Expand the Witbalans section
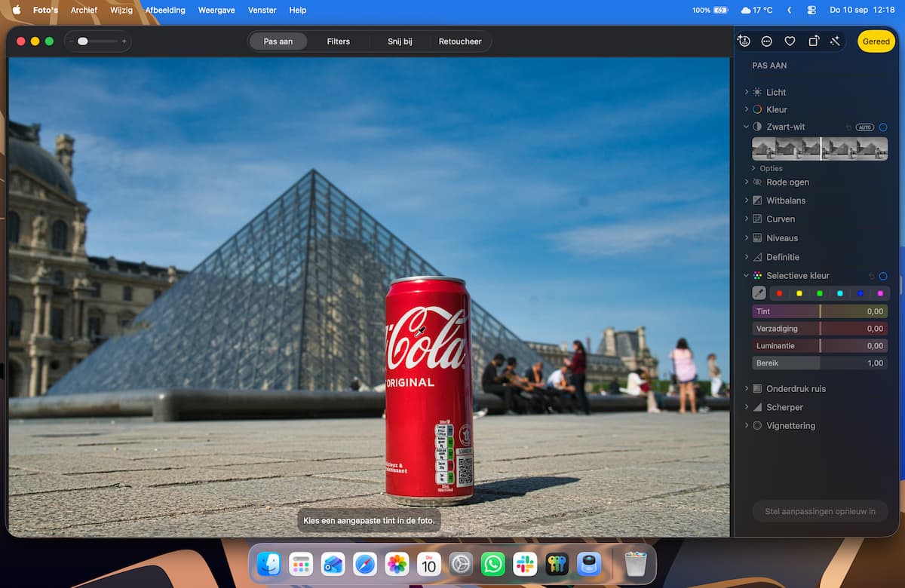The width and height of the screenshot is (905, 588). 747,201
